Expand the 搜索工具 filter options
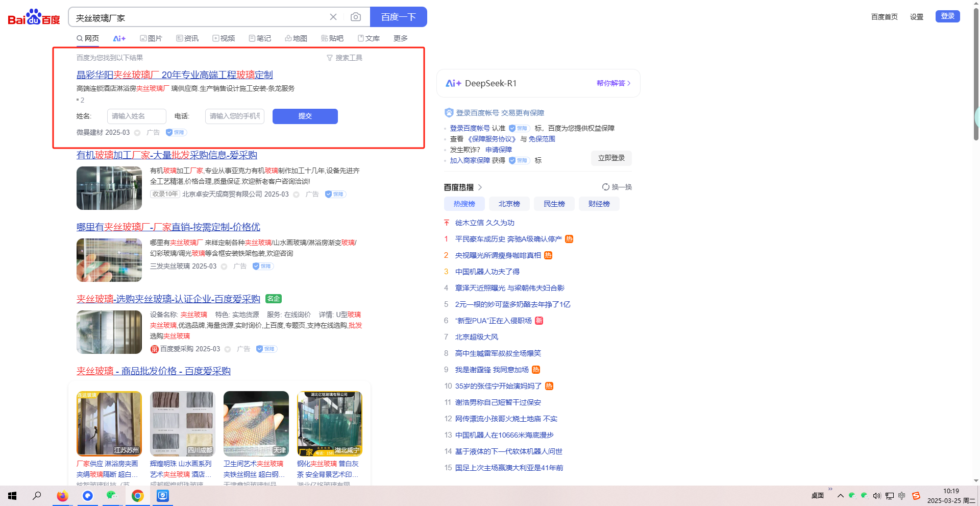This screenshot has width=980, height=506. pos(345,58)
